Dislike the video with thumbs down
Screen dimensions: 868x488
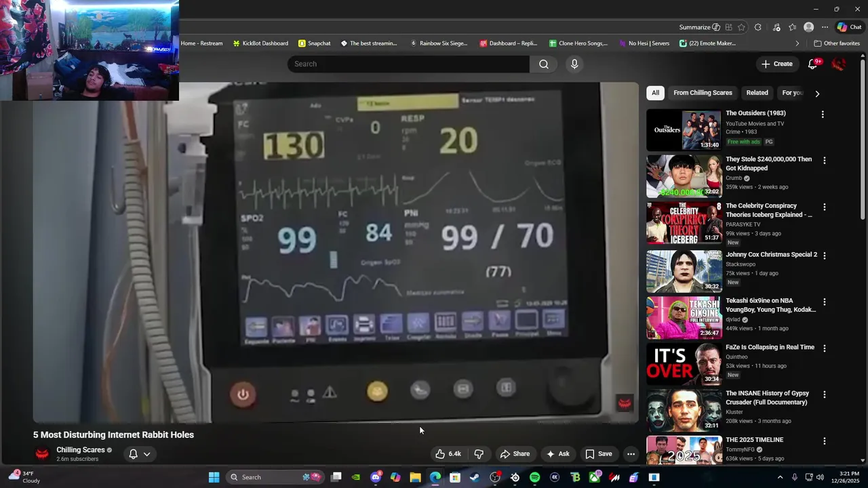(x=479, y=454)
